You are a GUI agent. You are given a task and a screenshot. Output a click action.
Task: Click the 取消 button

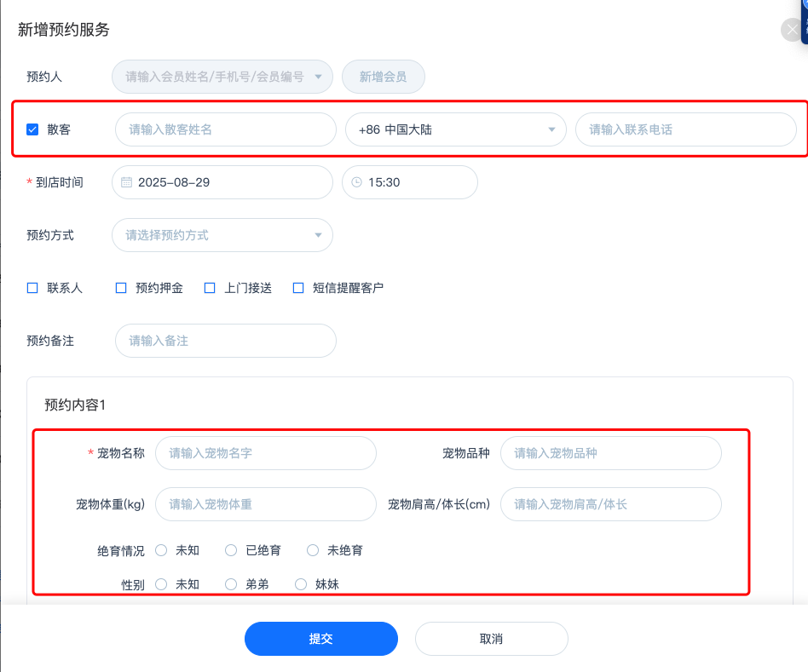point(492,639)
